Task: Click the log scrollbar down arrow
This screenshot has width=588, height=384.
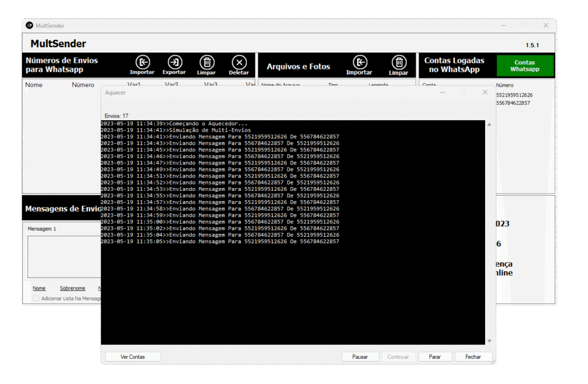Action: click(x=489, y=341)
